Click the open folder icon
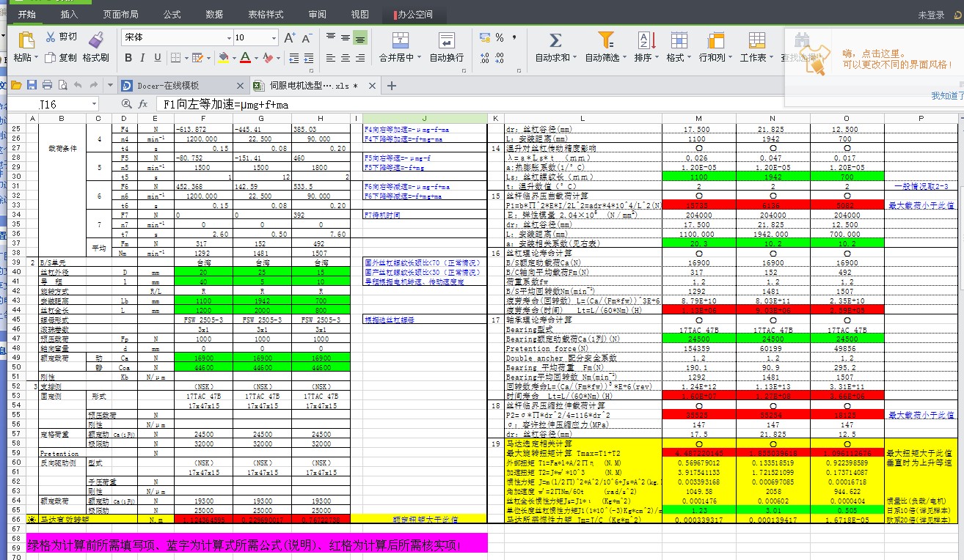This screenshot has width=964, height=560. [x=16, y=85]
